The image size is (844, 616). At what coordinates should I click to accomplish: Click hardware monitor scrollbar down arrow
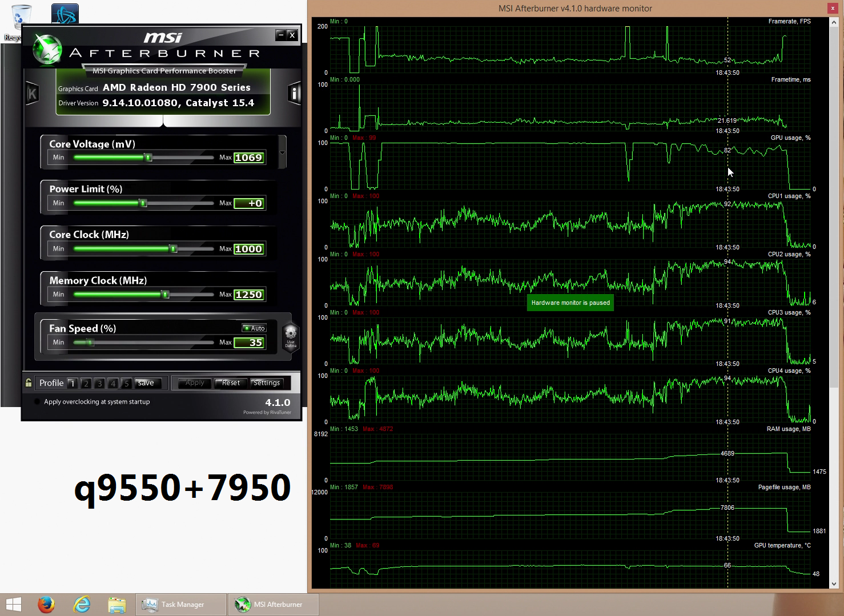coord(834,584)
